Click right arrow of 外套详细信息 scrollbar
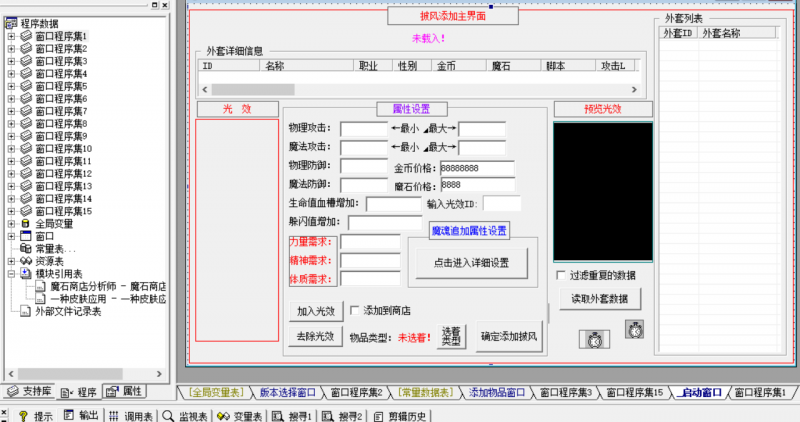Screen dimensions: 800x422 [x=634, y=90]
